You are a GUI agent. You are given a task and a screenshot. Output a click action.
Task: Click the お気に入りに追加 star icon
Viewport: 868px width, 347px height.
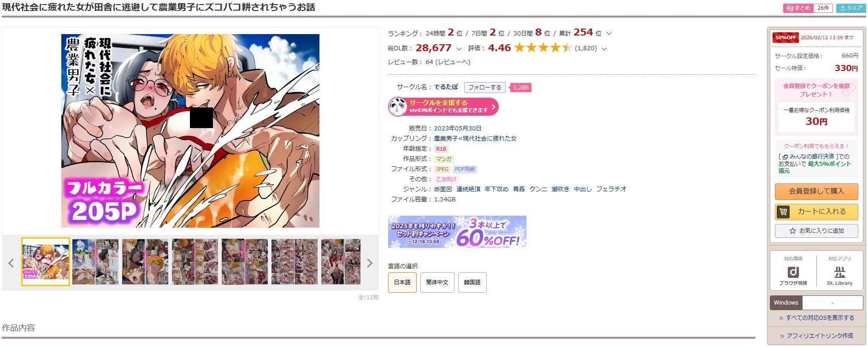coord(792,231)
